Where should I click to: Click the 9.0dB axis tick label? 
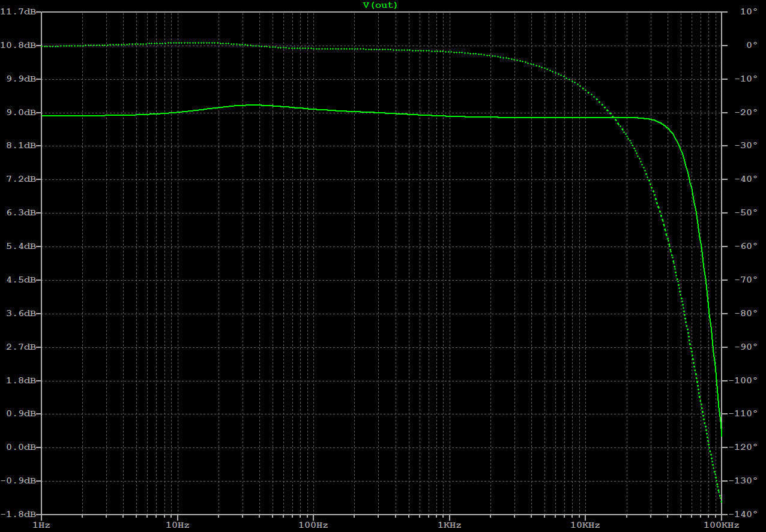click(x=21, y=112)
